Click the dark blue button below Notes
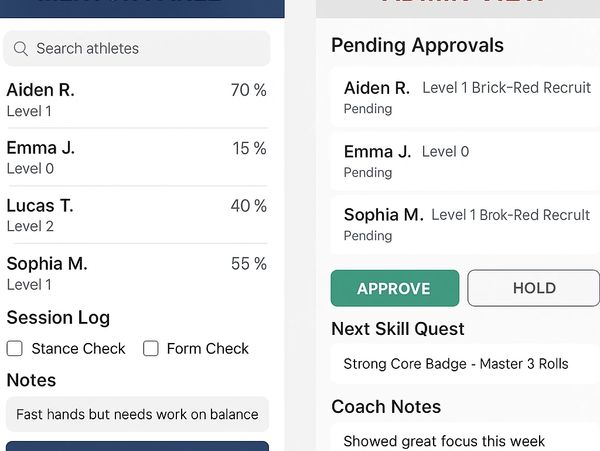Screen dimensions: 600x451 [x=137, y=446]
